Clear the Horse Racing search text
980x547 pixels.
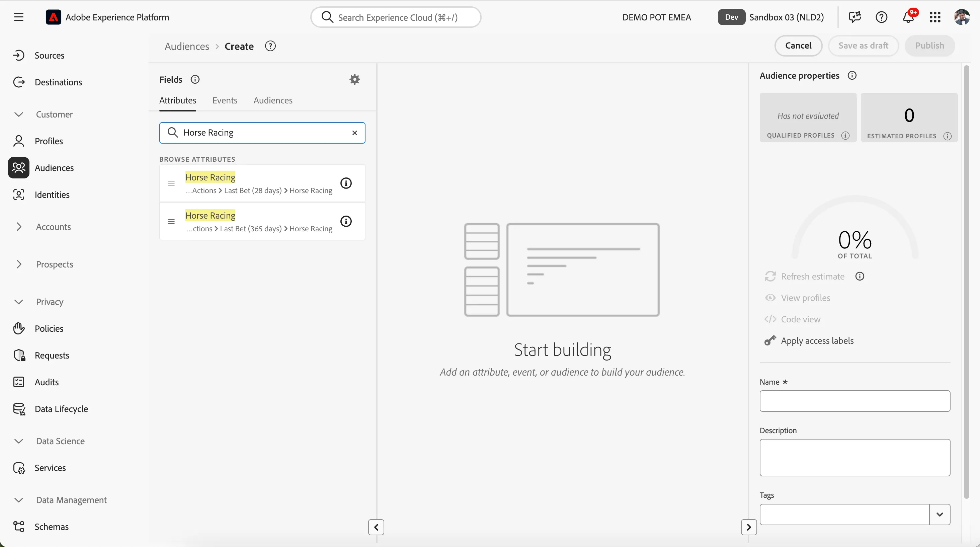354,133
